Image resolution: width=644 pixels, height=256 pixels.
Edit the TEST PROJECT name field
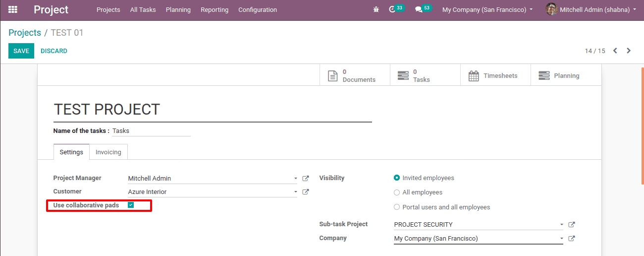coord(213,109)
